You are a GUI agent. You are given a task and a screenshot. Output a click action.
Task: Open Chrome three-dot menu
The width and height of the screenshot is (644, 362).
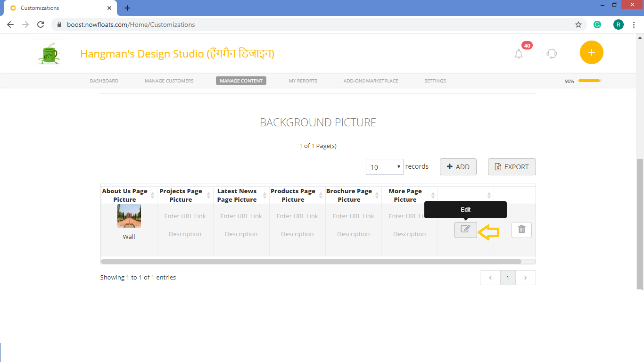point(634,25)
